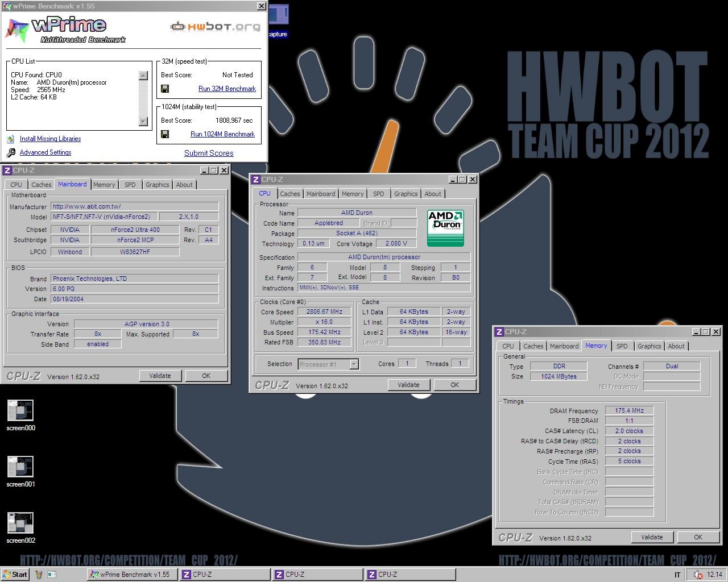
Task: Click the DRAM Frequency 175.4 MHz field
Action: (629, 410)
